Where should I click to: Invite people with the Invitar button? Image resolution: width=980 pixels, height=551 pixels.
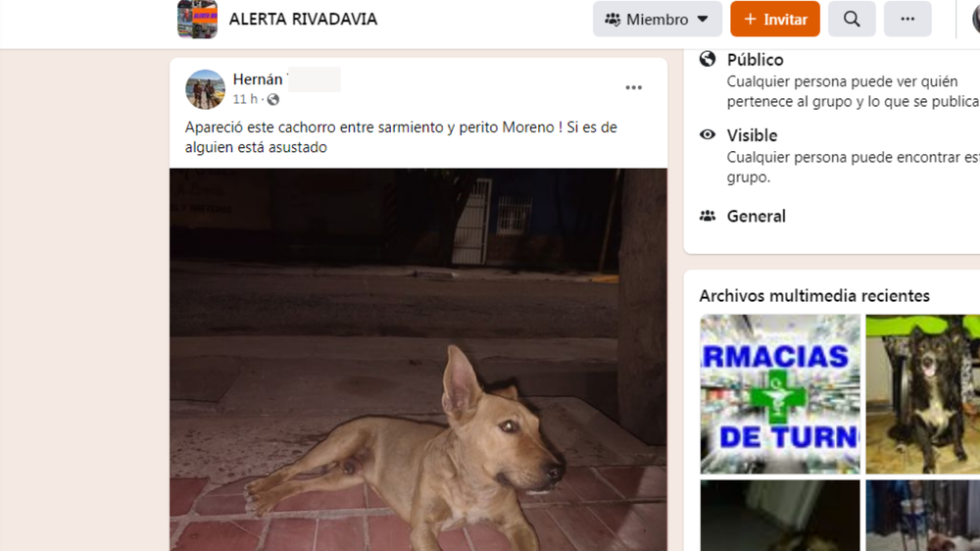click(775, 19)
